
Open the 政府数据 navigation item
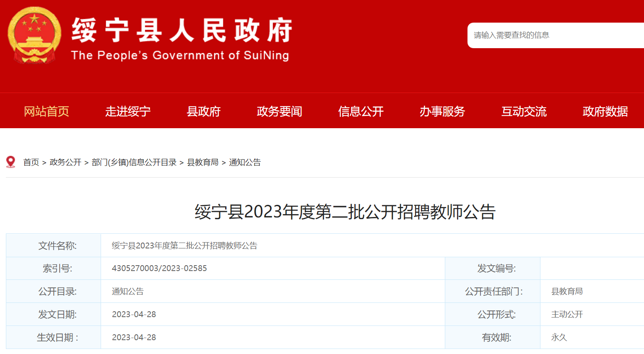click(605, 111)
